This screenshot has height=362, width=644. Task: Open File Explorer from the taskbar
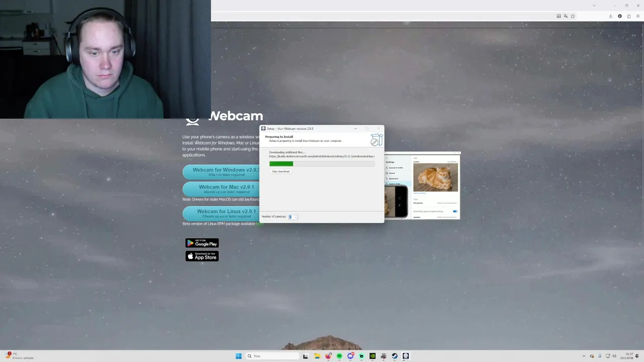tap(317, 356)
